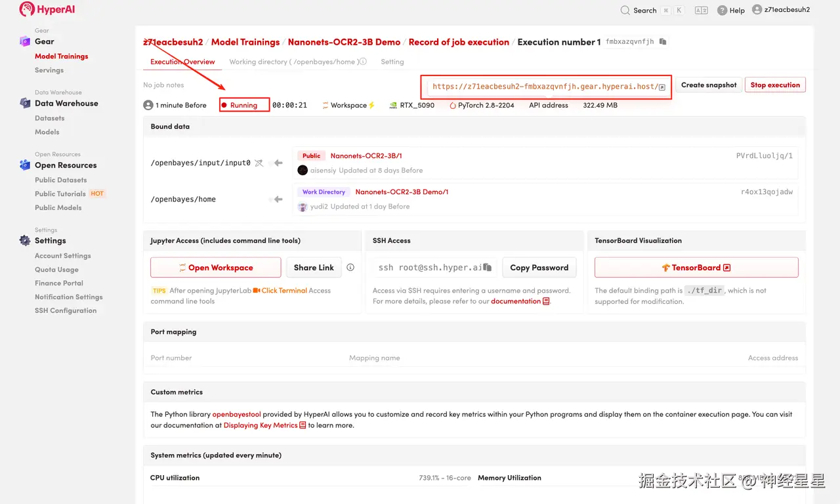Image resolution: width=840 pixels, height=504 pixels.
Task: Open Servings in the sidebar
Action: tap(49, 70)
